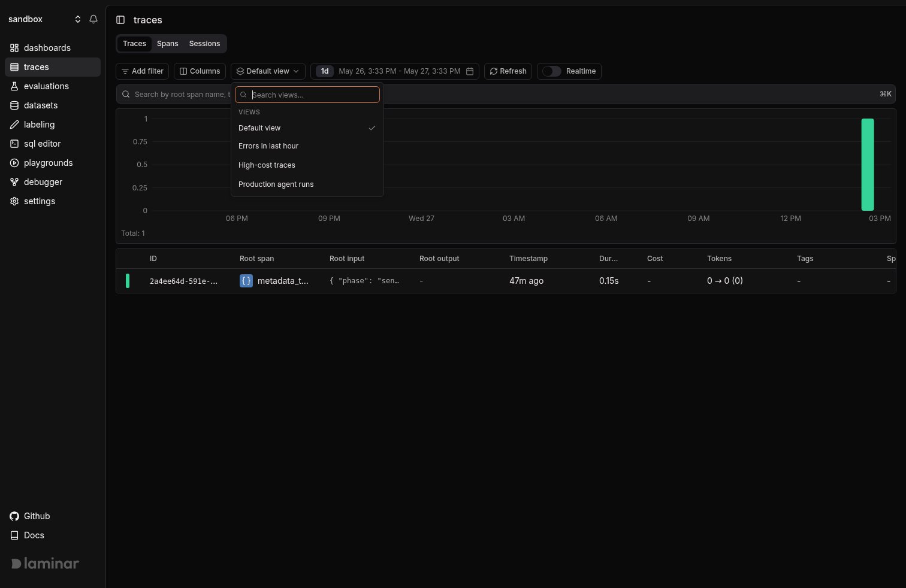
Task: Click the 0.15s duration cell
Action: [x=609, y=281]
